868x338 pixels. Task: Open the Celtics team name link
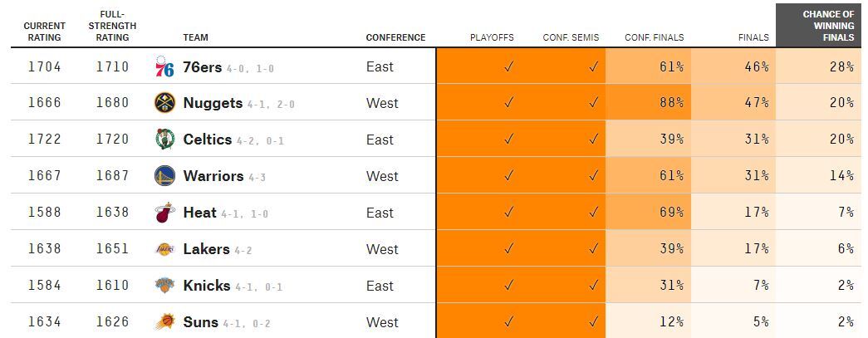pyautogui.click(x=207, y=140)
